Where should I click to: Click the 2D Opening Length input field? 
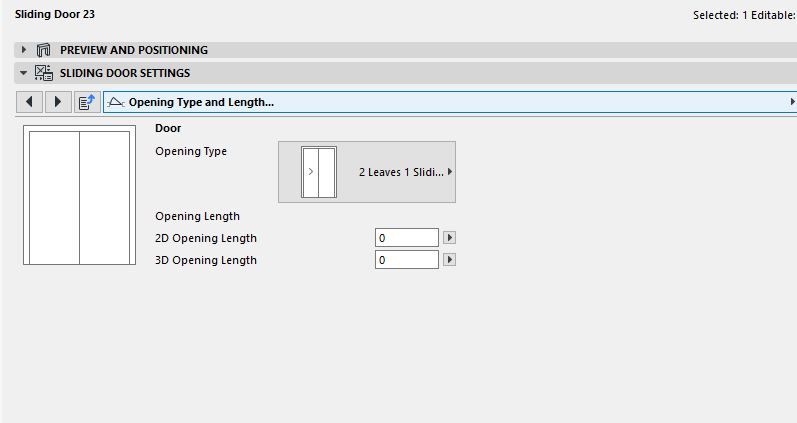pyautogui.click(x=407, y=238)
